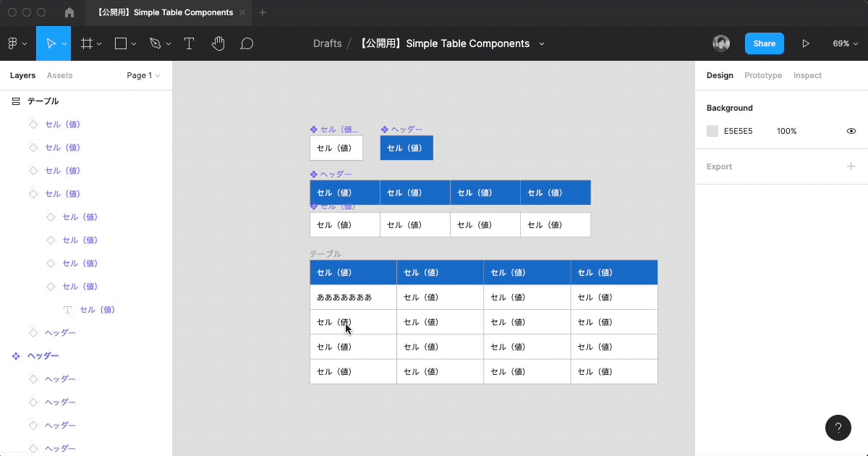
Task: Switch to the Assets tab
Action: coord(59,75)
